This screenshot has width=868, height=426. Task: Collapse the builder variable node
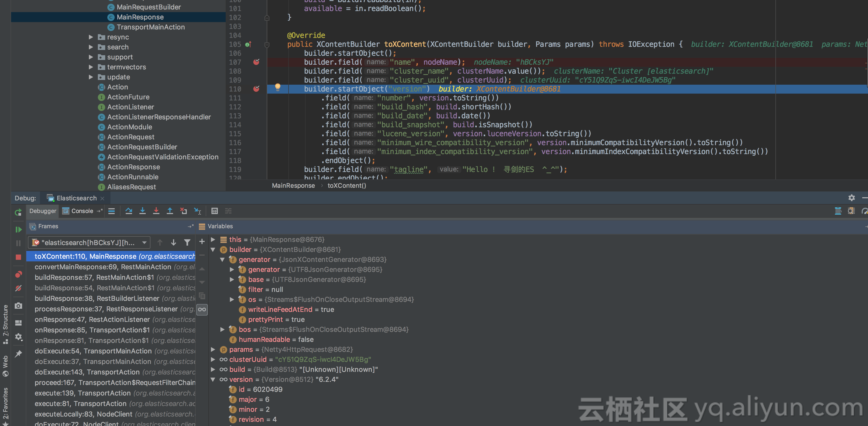click(213, 250)
